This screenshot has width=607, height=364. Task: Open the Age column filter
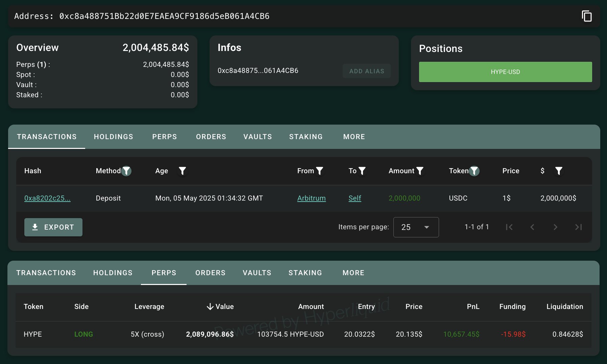click(182, 171)
